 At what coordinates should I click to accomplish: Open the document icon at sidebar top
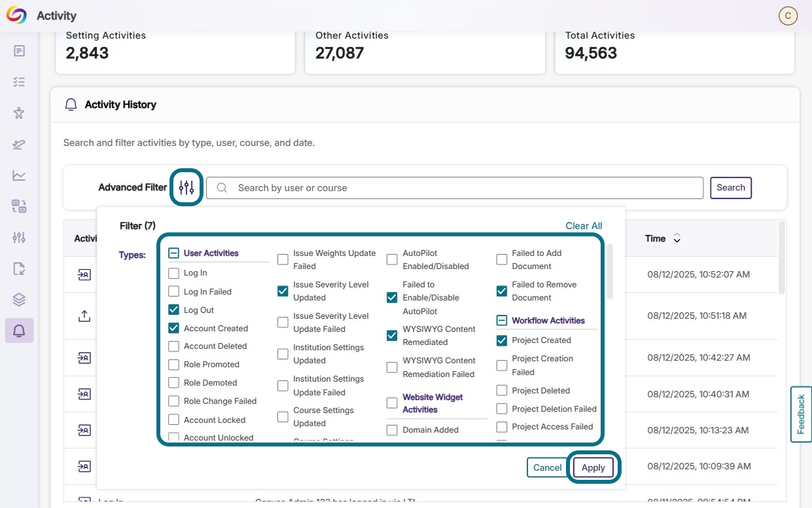click(x=18, y=50)
